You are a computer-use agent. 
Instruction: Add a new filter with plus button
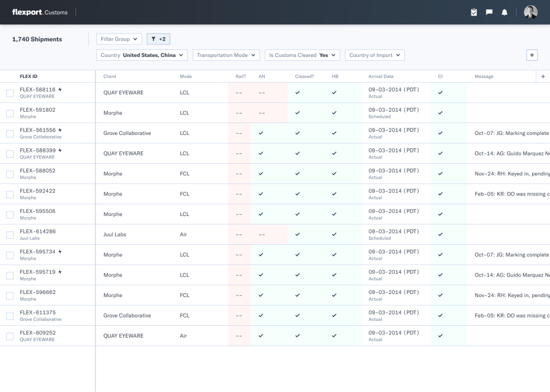[x=532, y=55]
